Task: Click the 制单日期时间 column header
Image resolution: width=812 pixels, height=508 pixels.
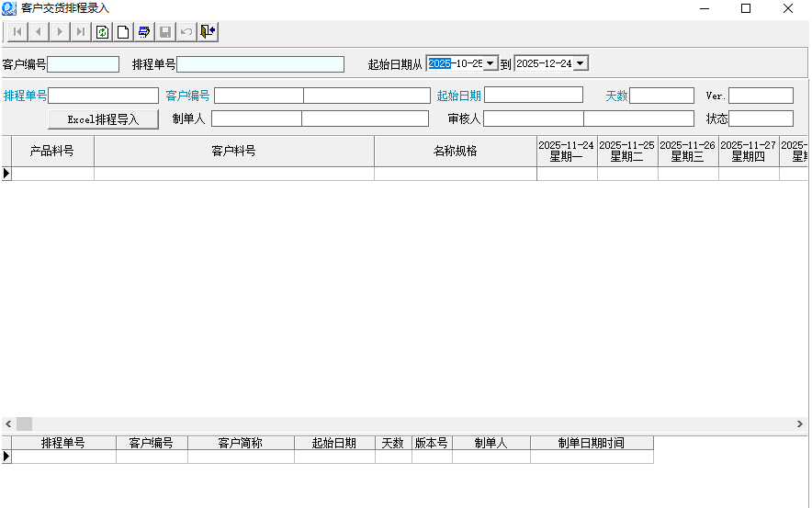Action: [x=591, y=443]
